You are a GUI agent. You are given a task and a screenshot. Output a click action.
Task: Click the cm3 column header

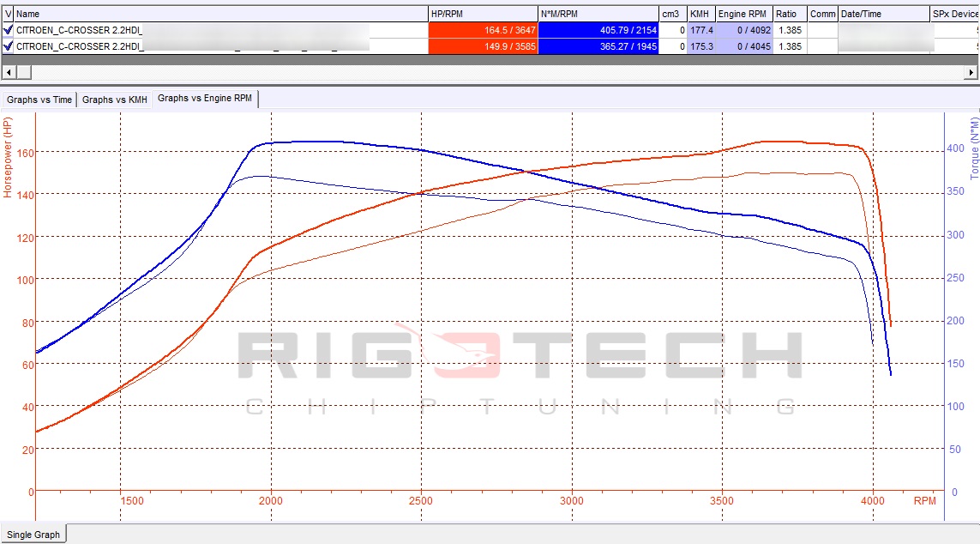tap(673, 14)
